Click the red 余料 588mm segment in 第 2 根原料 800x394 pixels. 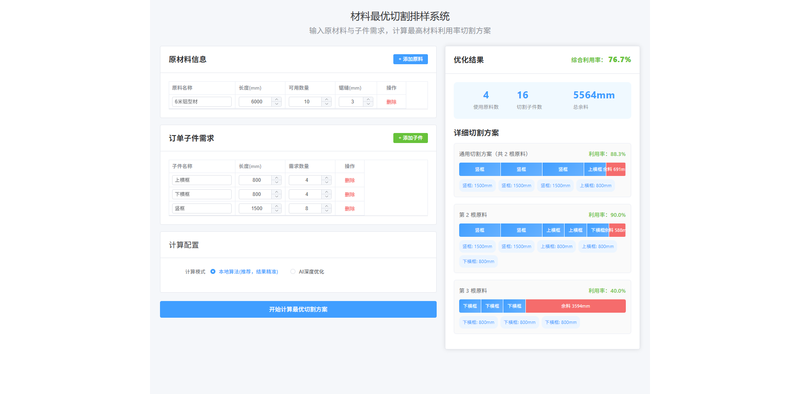[617, 230]
